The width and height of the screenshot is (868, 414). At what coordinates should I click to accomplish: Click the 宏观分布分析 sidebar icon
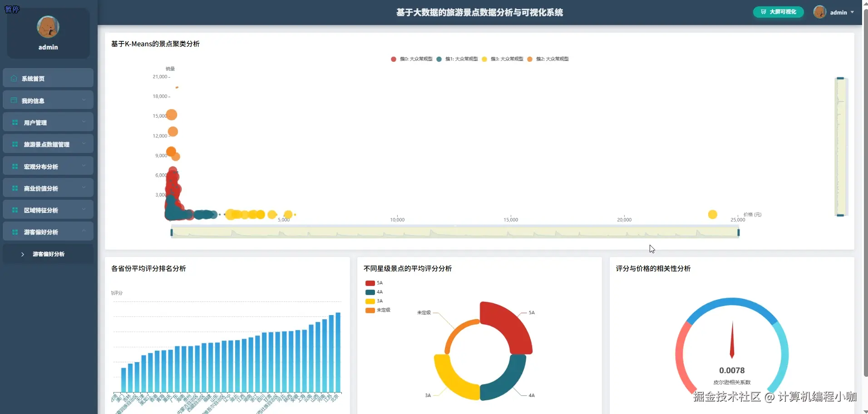tap(15, 166)
